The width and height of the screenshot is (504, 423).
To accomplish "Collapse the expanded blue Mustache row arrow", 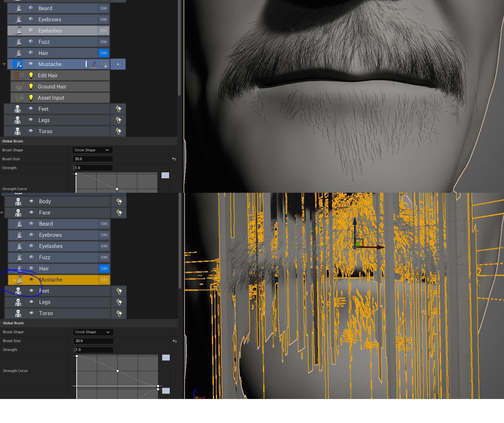I will point(4,64).
